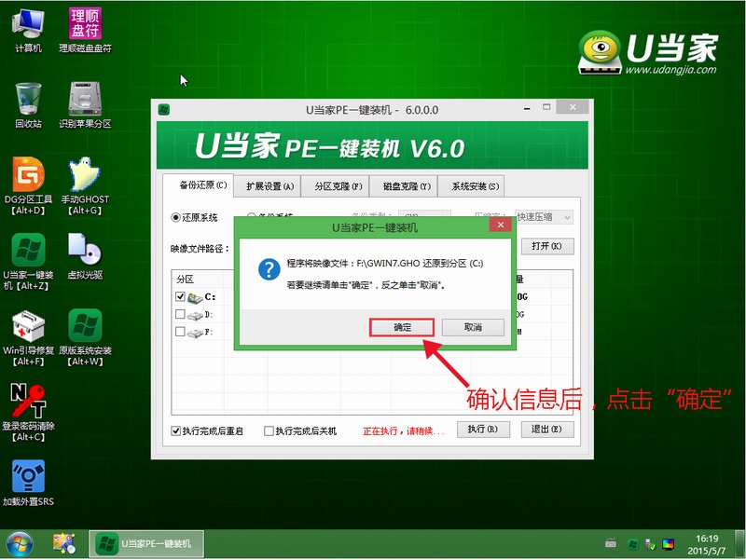The height and width of the screenshot is (560, 746).
Task: Launch U当家一键装机 desktop shortcut
Action: click(28, 262)
